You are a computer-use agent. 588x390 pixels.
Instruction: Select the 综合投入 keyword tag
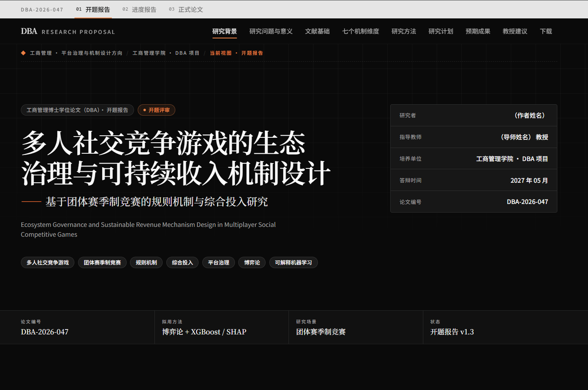(182, 262)
